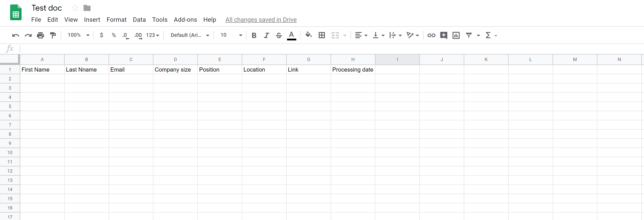644x220 pixels.
Task: Open vertical align dropdown
Action: 378,35
